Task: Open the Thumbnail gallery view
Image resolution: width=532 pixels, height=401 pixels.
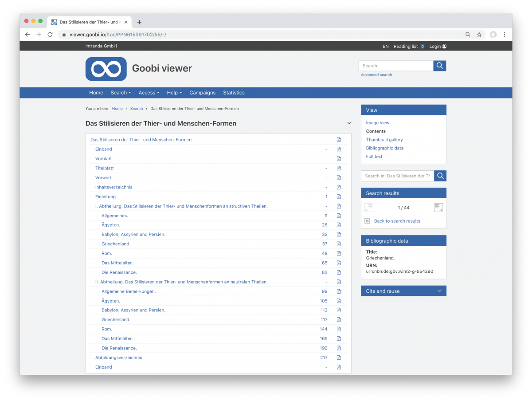Action: pos(384,139)
